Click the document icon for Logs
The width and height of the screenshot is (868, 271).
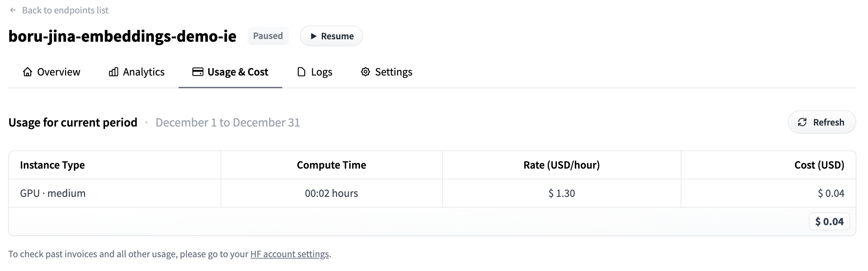(301, 72)
